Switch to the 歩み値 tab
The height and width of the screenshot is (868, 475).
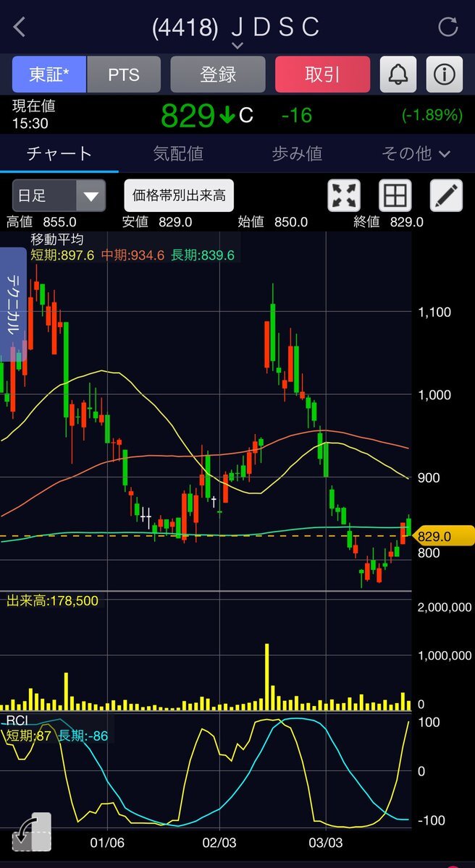point(297,153)
